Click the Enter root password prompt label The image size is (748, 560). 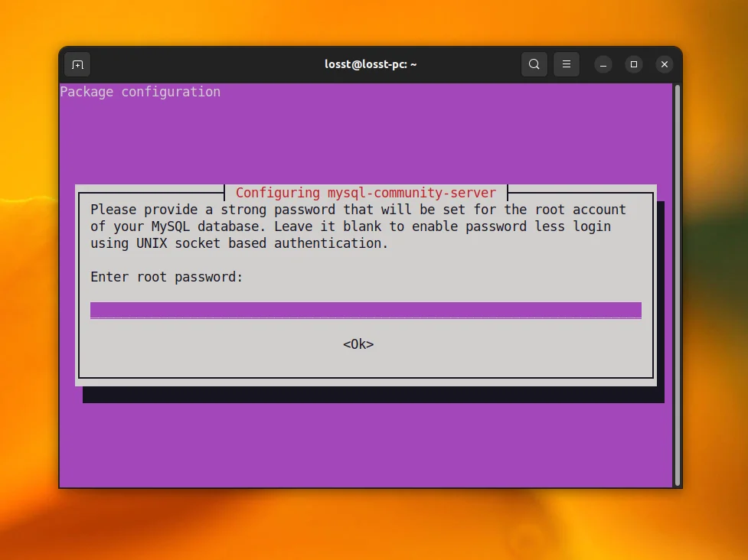[x=168, y=276]
